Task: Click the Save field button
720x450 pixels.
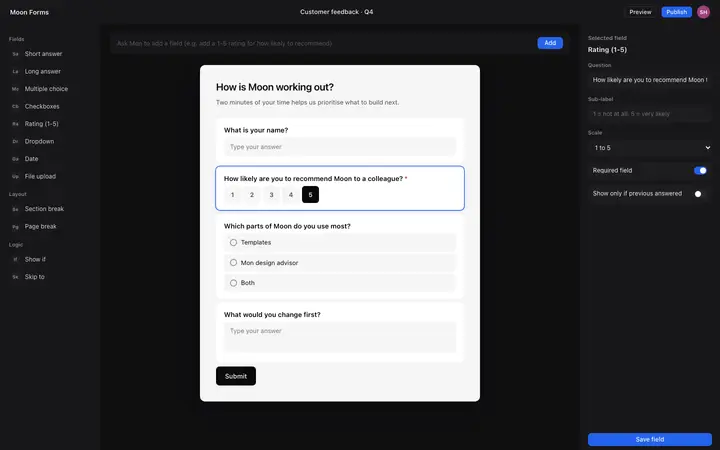Action: point(650,439)
